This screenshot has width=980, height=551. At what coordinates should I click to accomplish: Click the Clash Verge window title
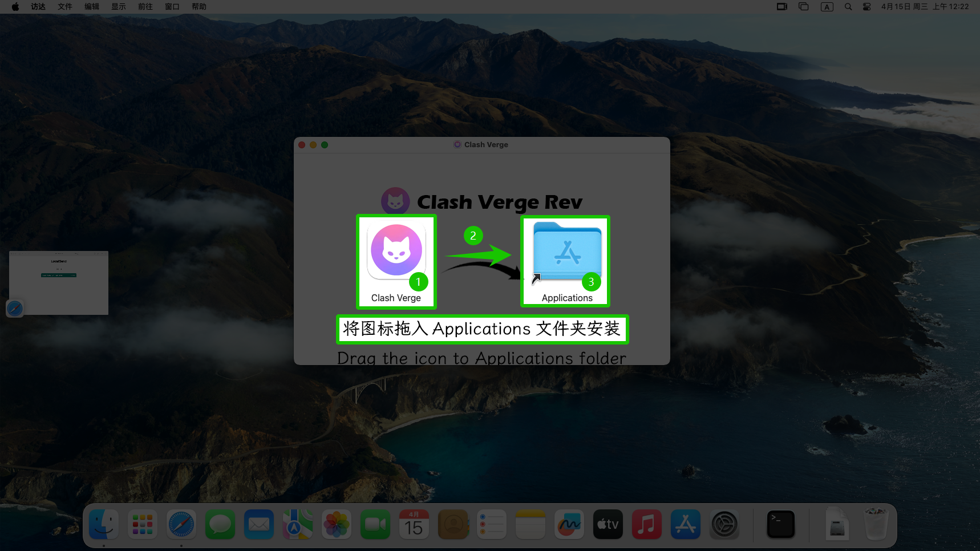point(486,145)
